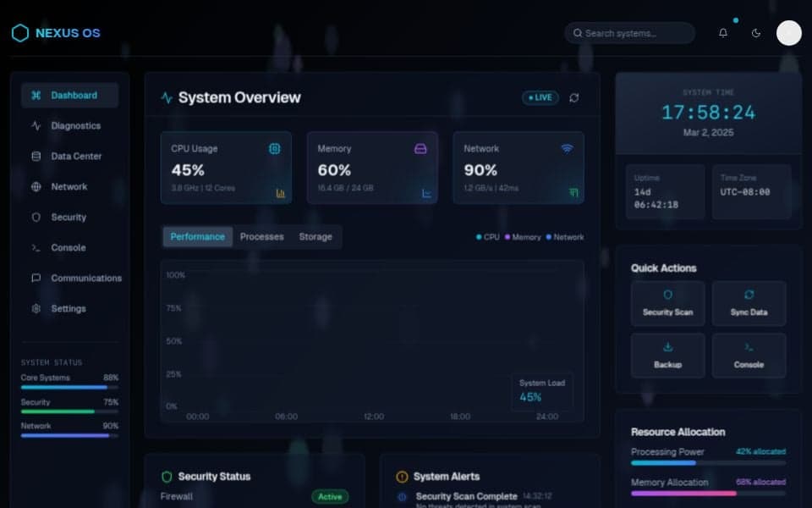
Task: Toggle dark mode with moon icon
Action: [755, 33]
